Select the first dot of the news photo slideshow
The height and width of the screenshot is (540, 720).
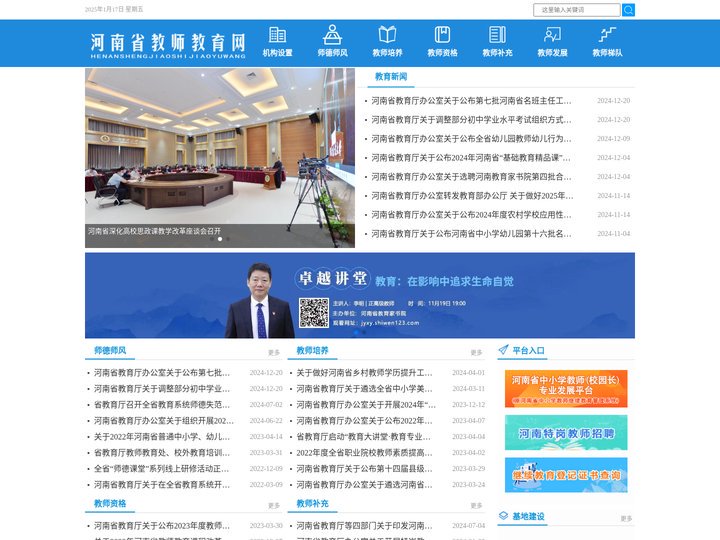(x=212, y=239)
